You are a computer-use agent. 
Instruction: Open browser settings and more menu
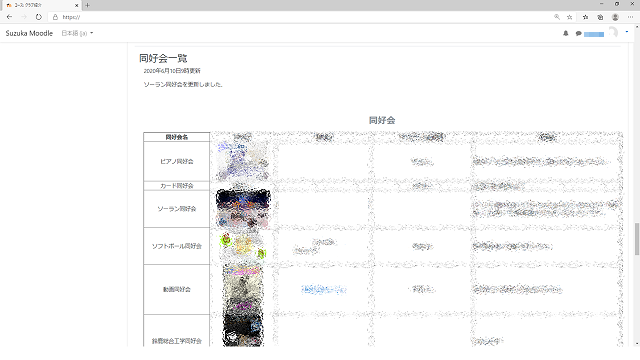tap(630, 17)
